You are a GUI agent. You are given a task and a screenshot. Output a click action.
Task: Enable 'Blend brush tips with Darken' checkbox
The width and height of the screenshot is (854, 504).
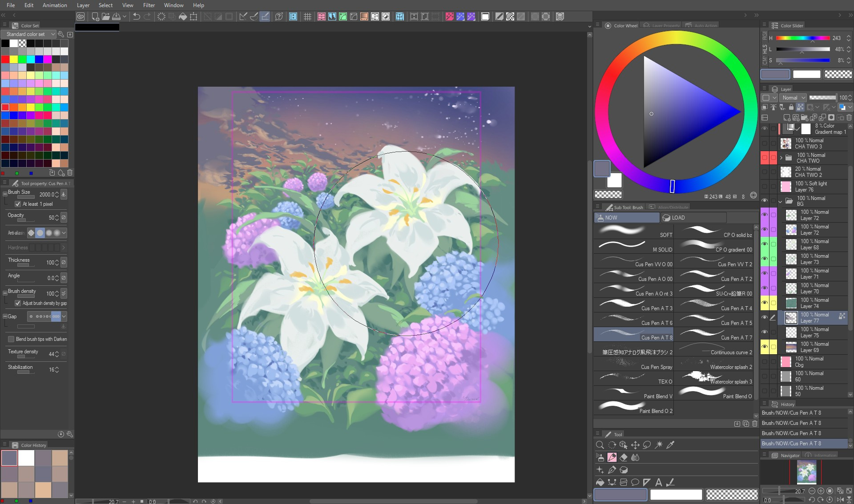[x=11, y=339]
